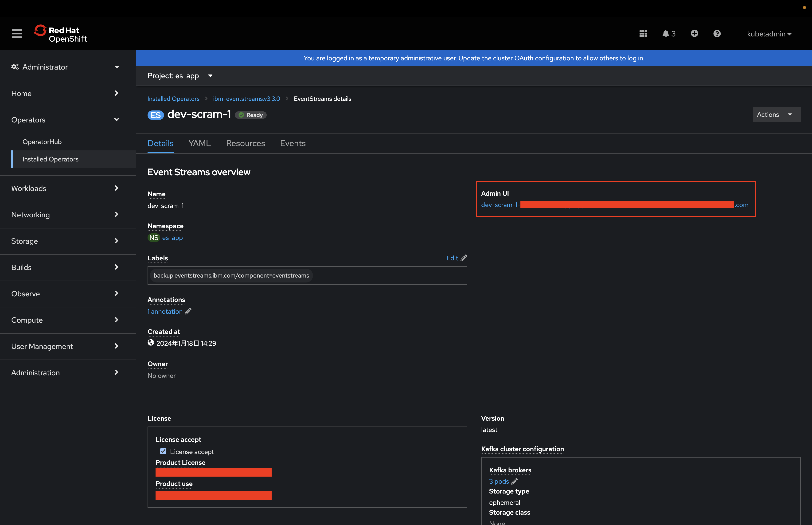Open the application launcher grid icon
The width and height of the screenshot is (812, 525).
[x=643, y=33]
